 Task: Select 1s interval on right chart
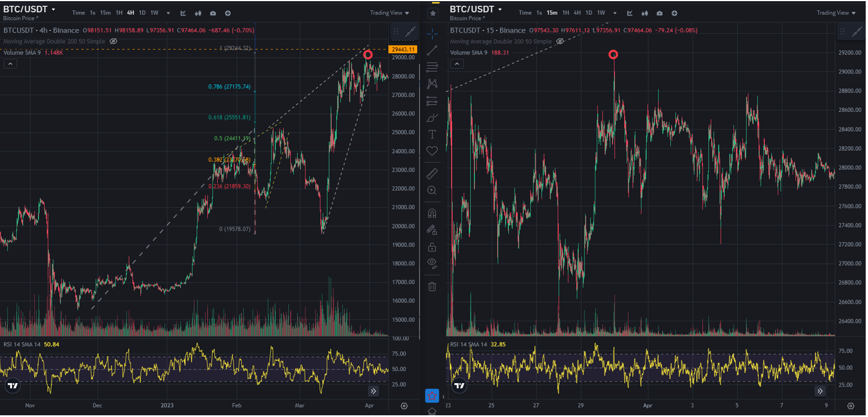pos(539,13)
